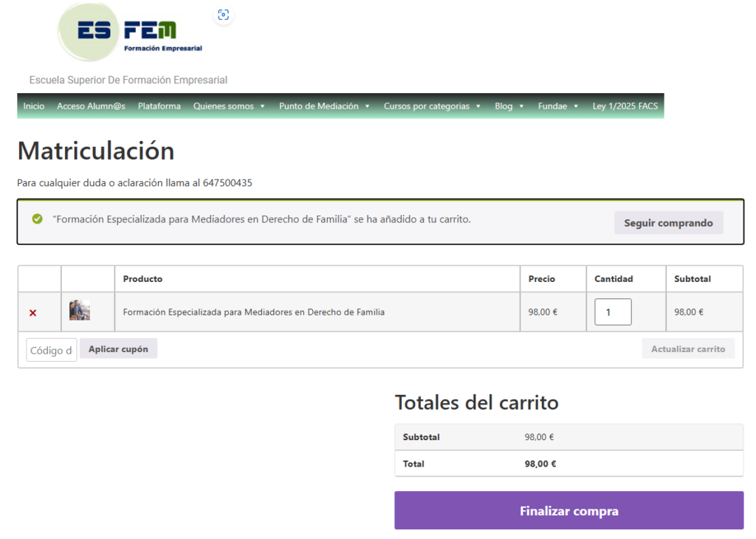Click the image search lens icon

point(223,15)
